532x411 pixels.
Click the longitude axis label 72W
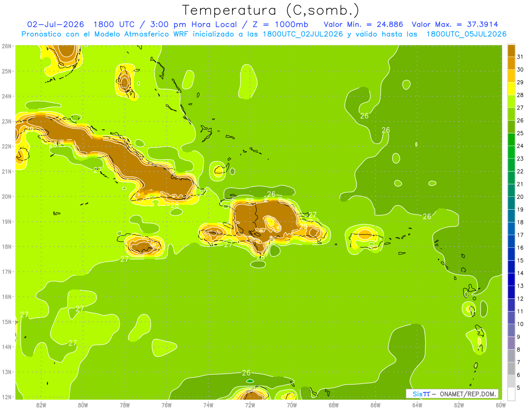250,404
